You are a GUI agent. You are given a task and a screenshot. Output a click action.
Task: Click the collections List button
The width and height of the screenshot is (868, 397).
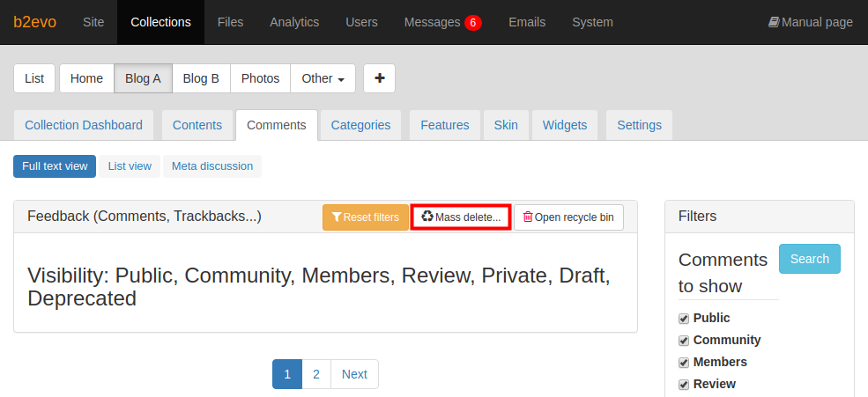pos(34,78)
